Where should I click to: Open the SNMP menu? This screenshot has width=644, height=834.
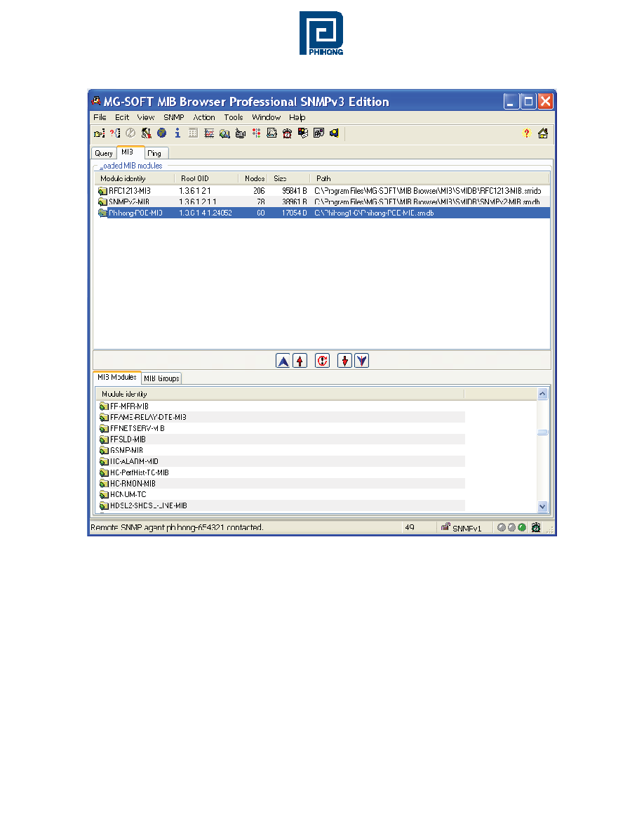[x=174, y=117]
